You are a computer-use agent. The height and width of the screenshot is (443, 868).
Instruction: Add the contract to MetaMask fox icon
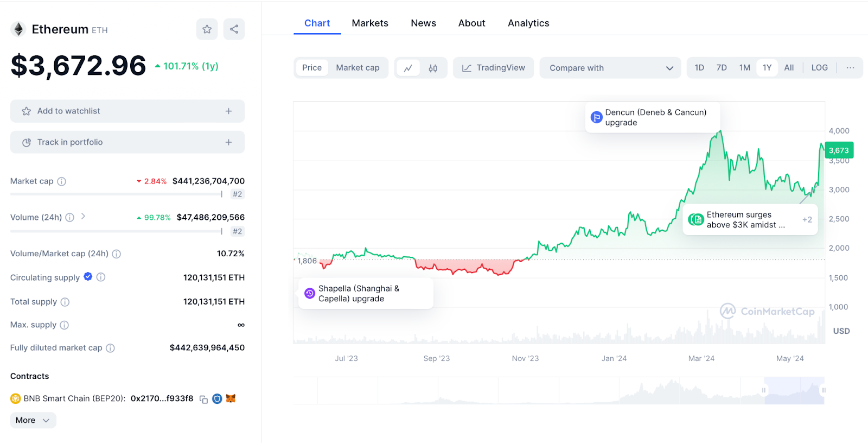(x=231, y=398)
